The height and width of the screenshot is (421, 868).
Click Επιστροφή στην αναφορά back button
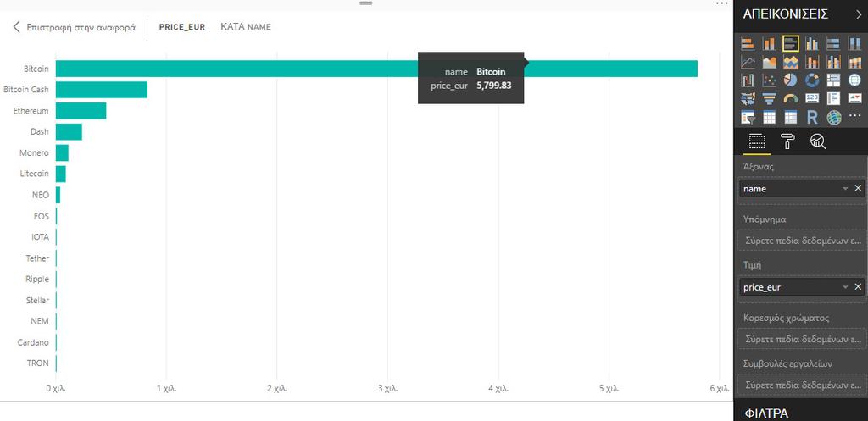click(x=75, y=26)
